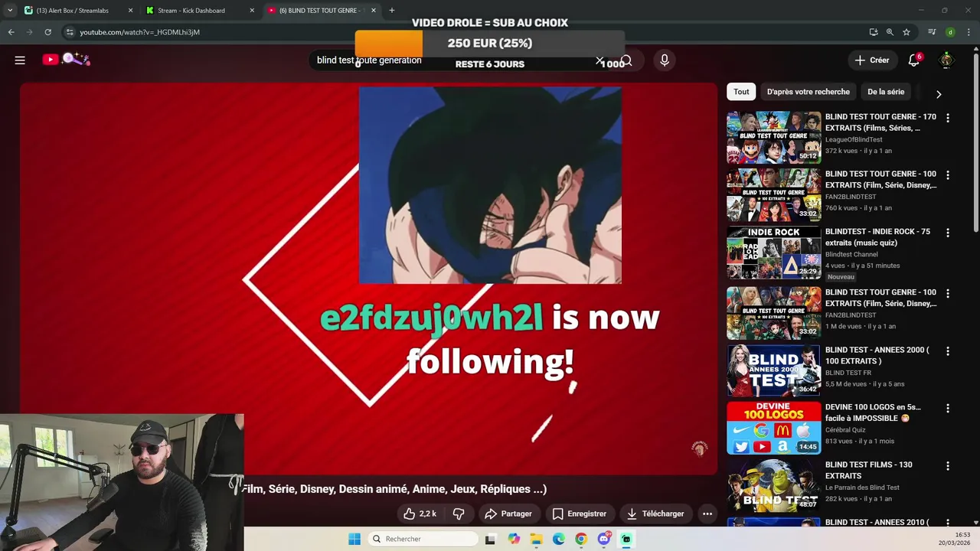
Task: Open Le Parrain des Blind Test channel
Action: 862,487
